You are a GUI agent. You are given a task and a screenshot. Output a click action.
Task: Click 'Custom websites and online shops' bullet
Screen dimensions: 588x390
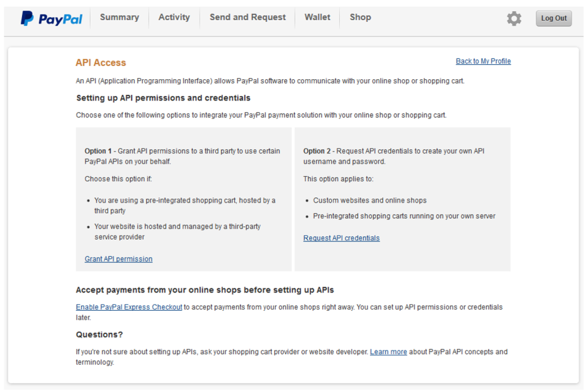point(370,201)
